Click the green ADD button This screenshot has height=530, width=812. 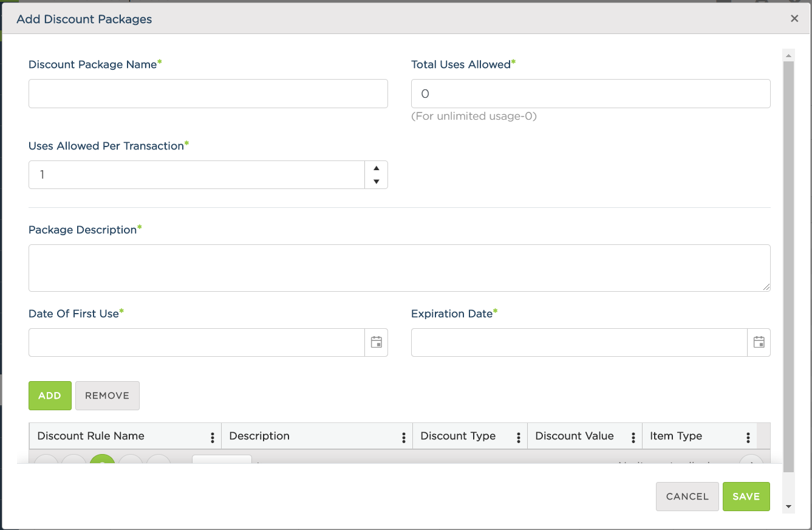pyautogui.click(x=50, y=396)
